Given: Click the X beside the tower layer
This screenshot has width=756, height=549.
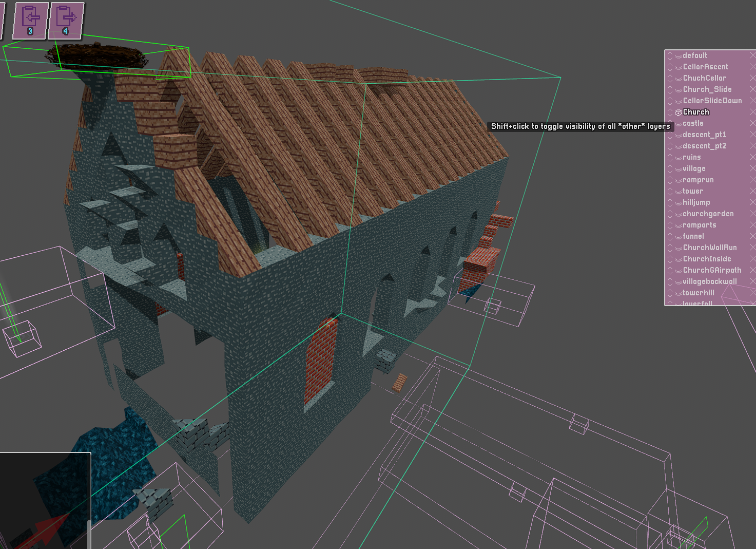Looking at the screenshot, I should (x=752, y=191).
